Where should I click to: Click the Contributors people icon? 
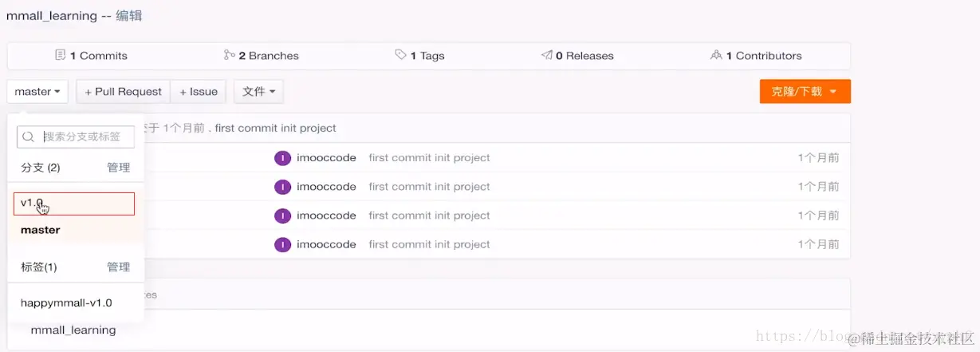tap(716, 56)
